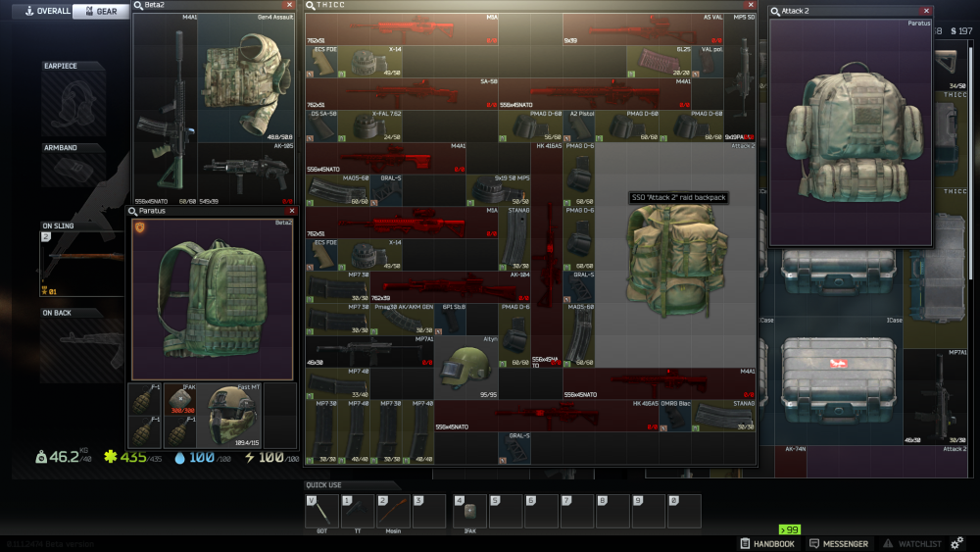Click the search icon in the Paratus window

pos(134,210)
